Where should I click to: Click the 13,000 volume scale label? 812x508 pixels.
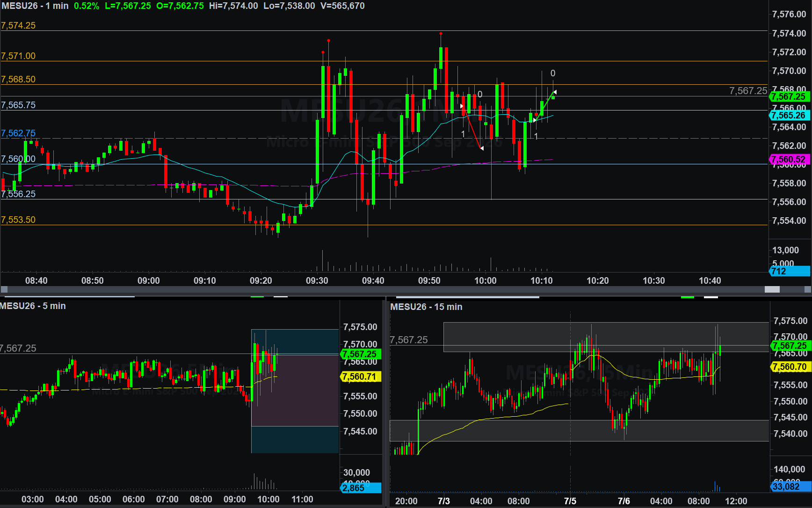(x=786, y=250)
